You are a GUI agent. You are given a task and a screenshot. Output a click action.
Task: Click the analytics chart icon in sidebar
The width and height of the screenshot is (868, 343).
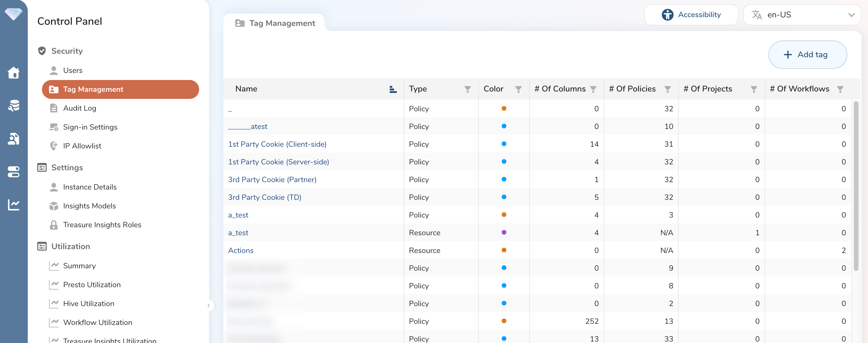14,204
